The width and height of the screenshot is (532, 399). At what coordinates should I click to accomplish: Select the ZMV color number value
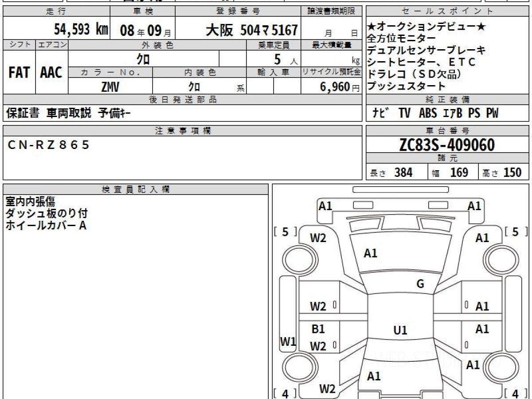(x=110, y=87)
